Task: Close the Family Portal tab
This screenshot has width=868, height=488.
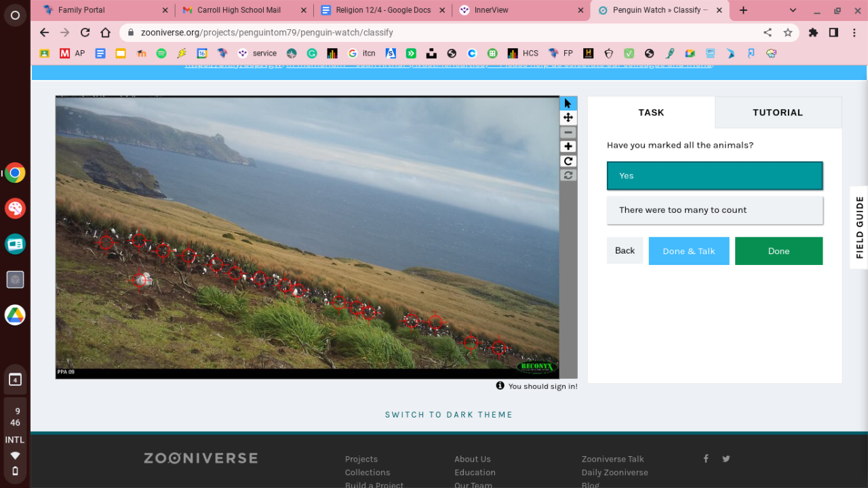Action: [x=165, y=10]
